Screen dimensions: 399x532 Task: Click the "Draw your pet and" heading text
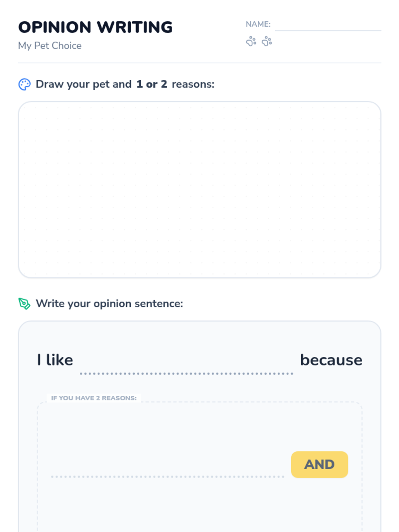point(83,84)
